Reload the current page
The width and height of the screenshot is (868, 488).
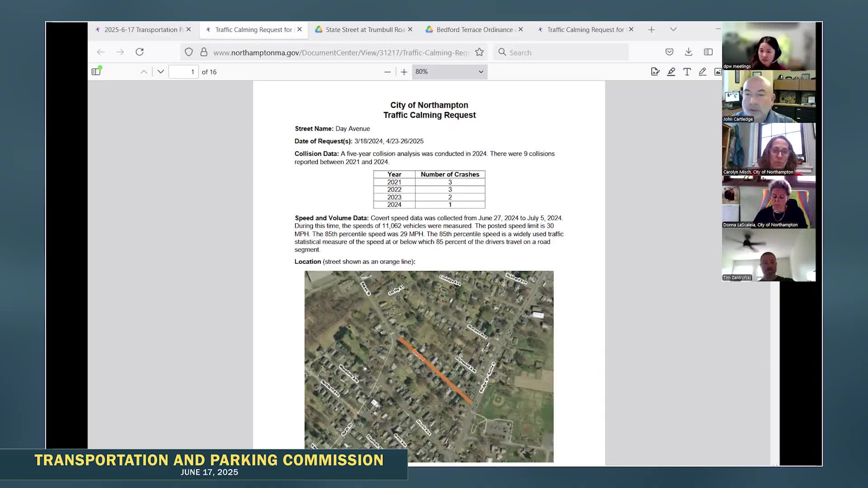(140, 52)
